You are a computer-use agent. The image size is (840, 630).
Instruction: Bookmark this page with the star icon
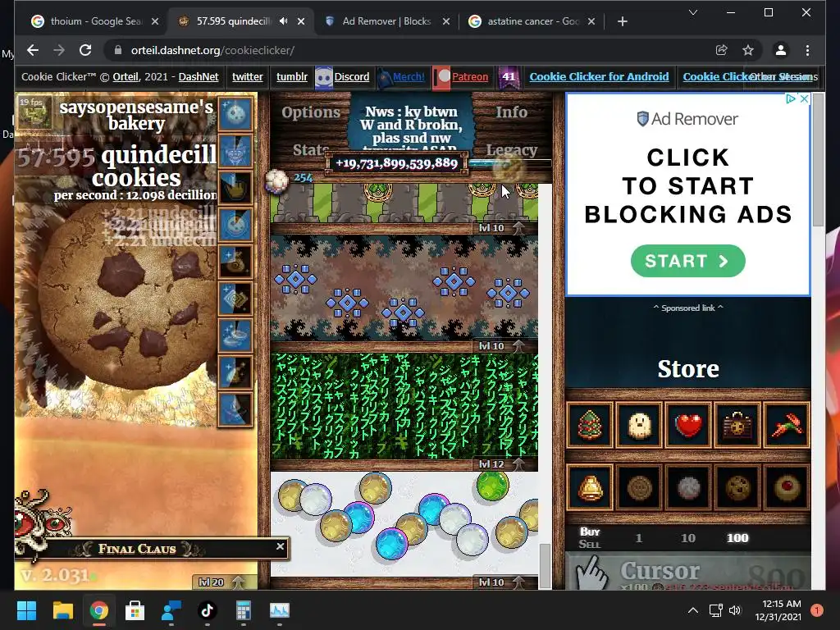[748, 50]
